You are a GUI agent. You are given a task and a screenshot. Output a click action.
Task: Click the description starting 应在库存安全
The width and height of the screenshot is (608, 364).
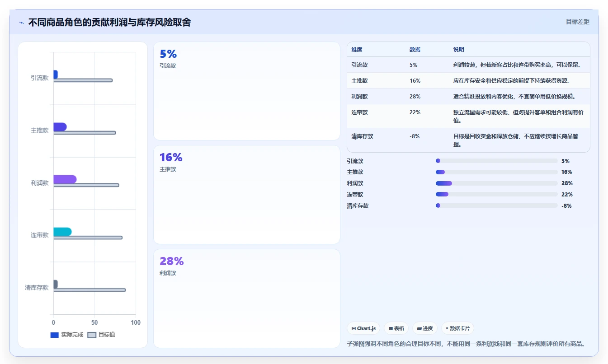[511, 81]
